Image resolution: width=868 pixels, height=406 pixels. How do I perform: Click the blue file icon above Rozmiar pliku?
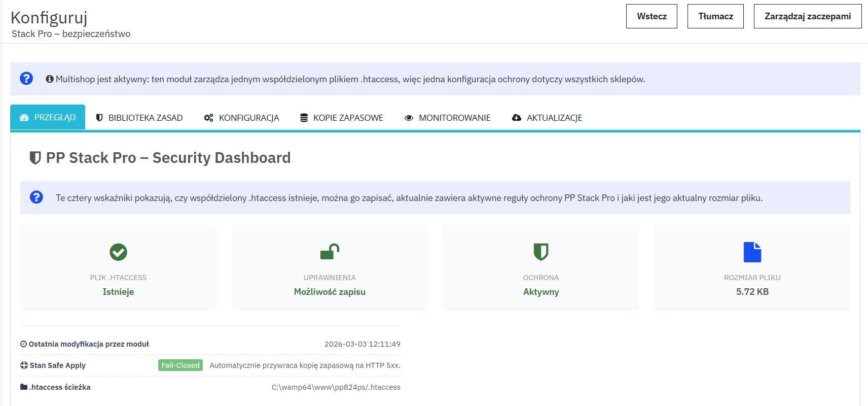pyautogui.click(x=752, y=252)
